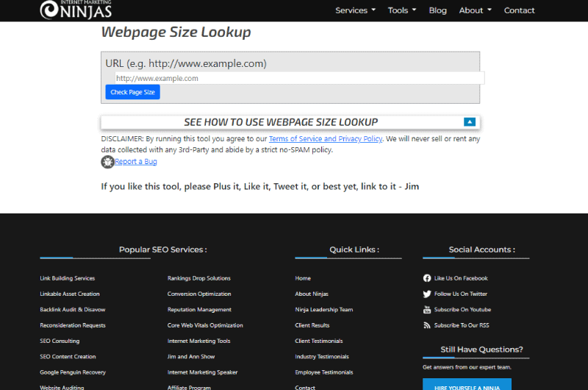Open Jim and Ann Show link
Screen dimensions: 588x390
point(191,357)
